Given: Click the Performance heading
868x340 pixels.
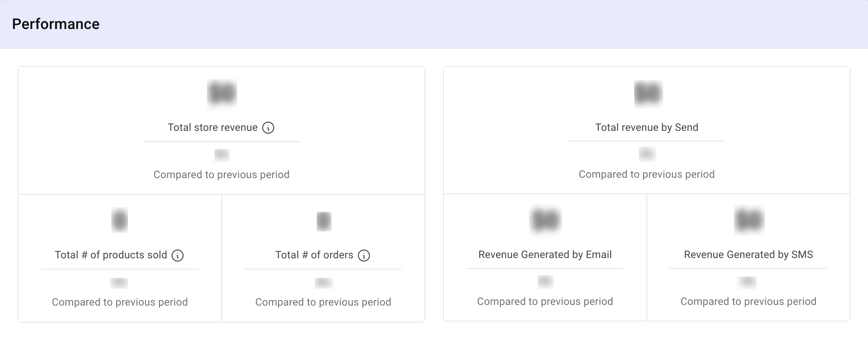Looking at the screenshot, I should [56, 24].
